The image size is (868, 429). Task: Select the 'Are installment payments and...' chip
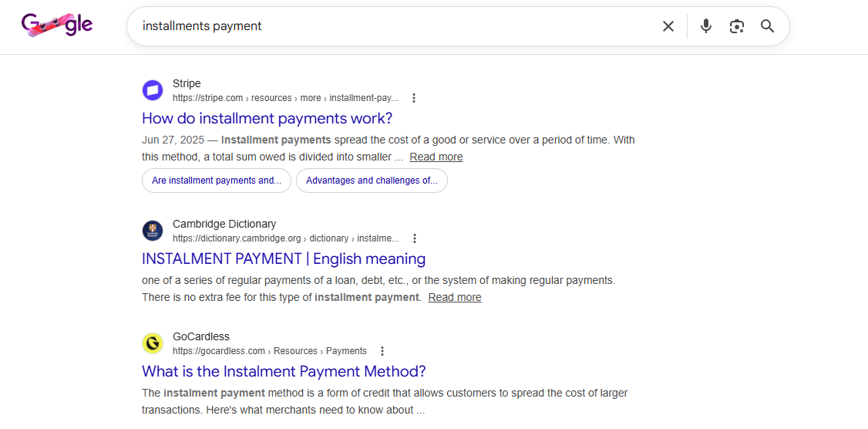pos(217,181)
